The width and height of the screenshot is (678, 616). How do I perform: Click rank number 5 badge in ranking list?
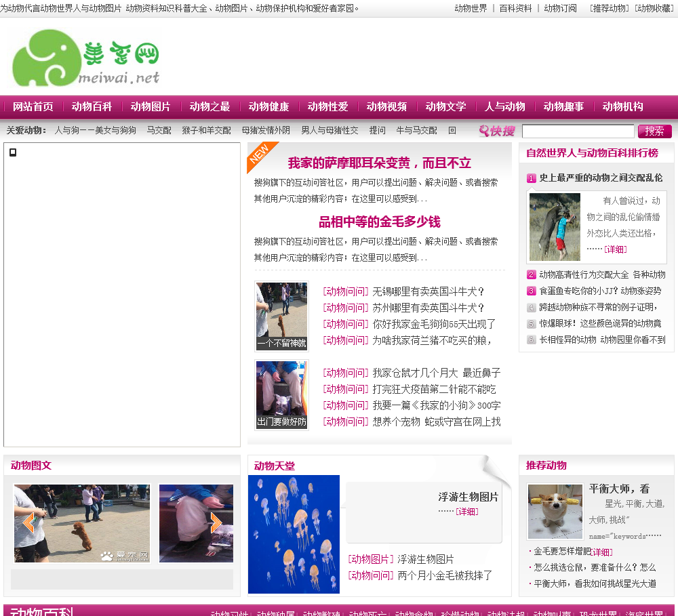coord(532,324)
